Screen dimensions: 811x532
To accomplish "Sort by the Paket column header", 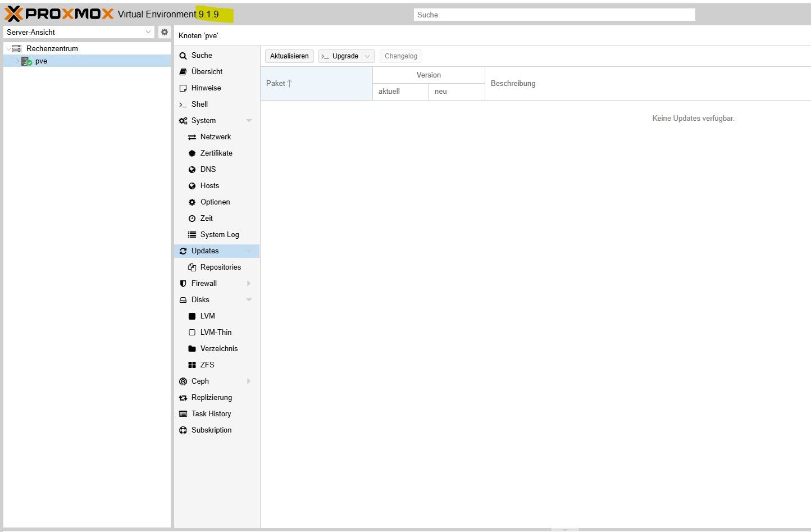I will 316,84.
